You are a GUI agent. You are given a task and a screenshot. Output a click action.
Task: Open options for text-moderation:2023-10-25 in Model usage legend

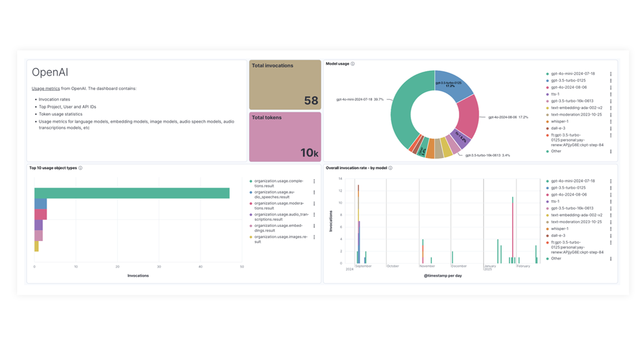611,115
